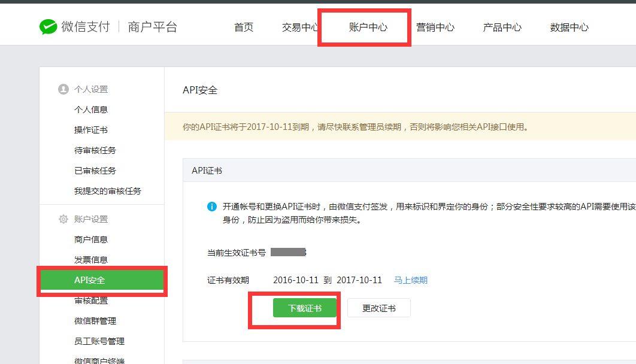
Task: Click the WeChat Pay logo icon
Action: click(48, 27)
